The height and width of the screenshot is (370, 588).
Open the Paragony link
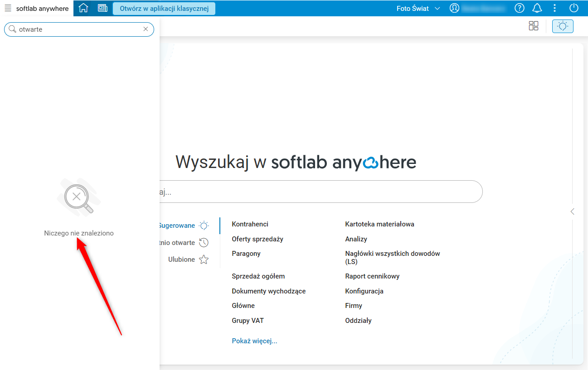246,254
